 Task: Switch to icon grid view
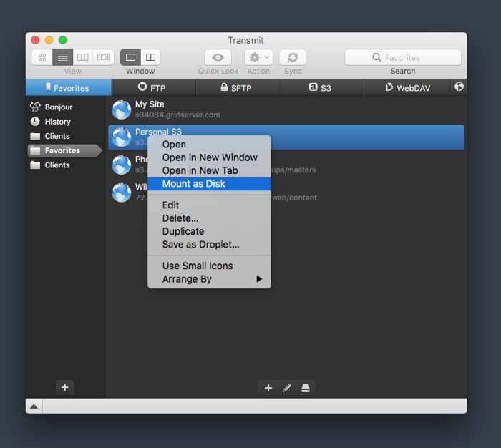tap(42, 57)
